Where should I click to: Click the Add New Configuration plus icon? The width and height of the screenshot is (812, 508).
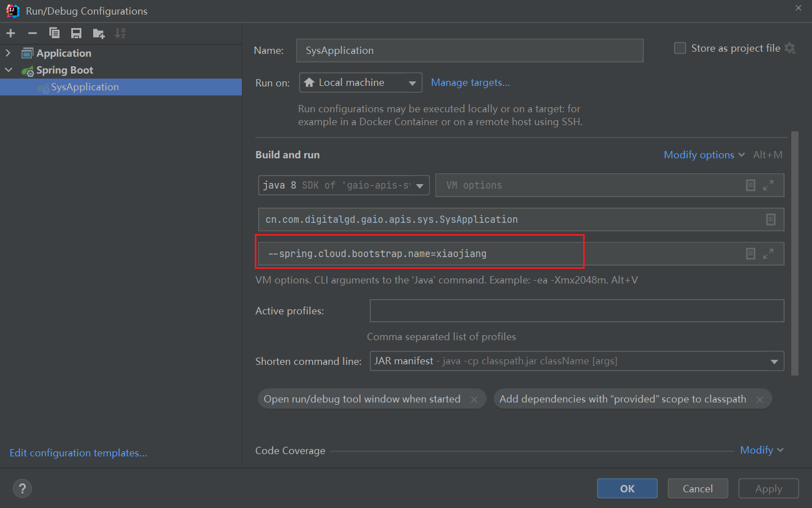pyautogui.click(x=11, y=33)
